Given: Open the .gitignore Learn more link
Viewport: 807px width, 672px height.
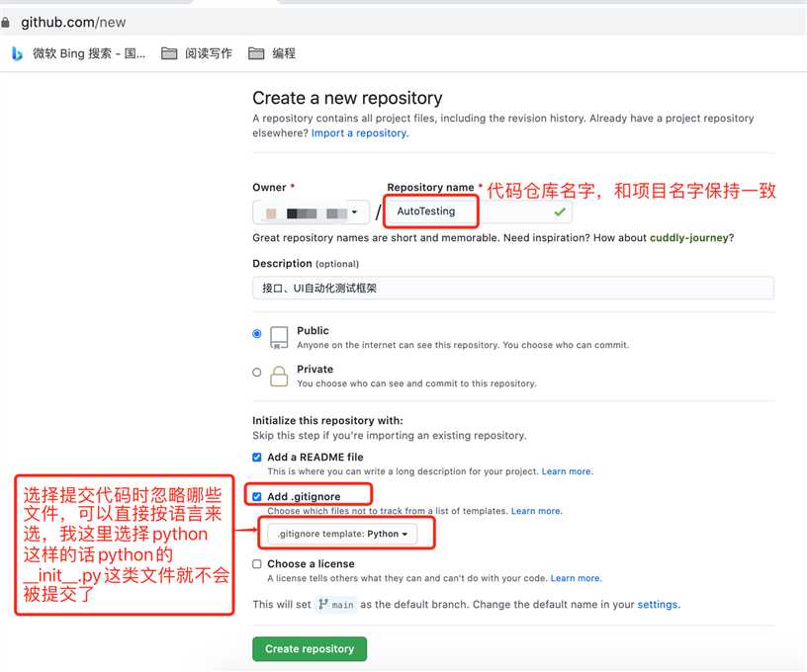Looking at the screenshot, I should tap(536, 511).
